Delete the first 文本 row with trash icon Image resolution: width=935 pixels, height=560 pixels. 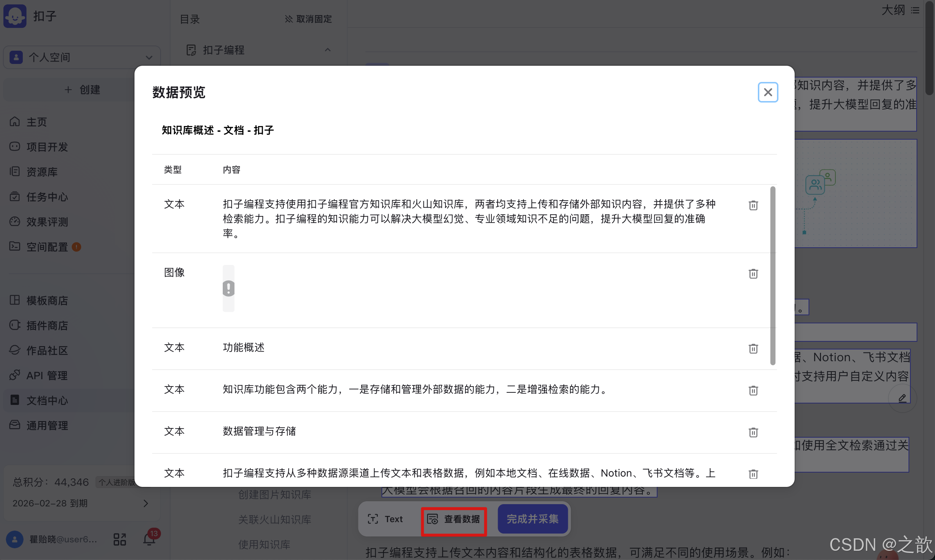coord(753,205)
